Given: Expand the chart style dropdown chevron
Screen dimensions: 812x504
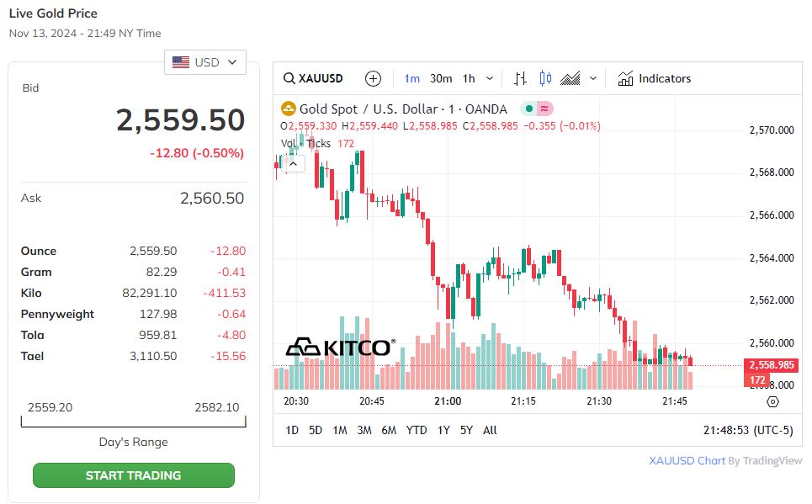Looking at the screenshot, I should (593, 78).
